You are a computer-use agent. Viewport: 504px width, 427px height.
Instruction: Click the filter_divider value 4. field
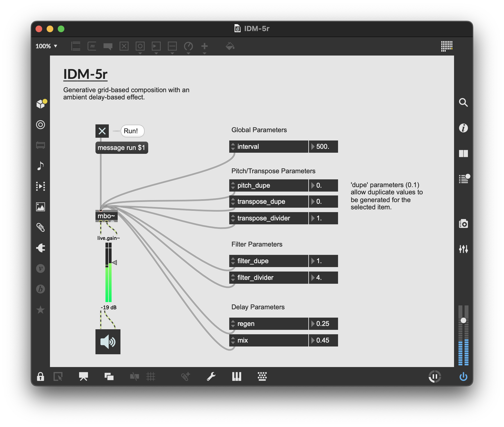[323, 278]
